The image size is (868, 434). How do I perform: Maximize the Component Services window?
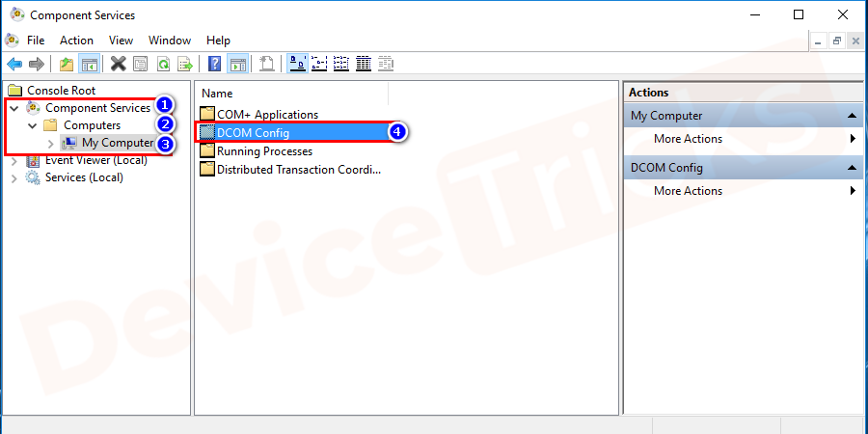(799, 14)
